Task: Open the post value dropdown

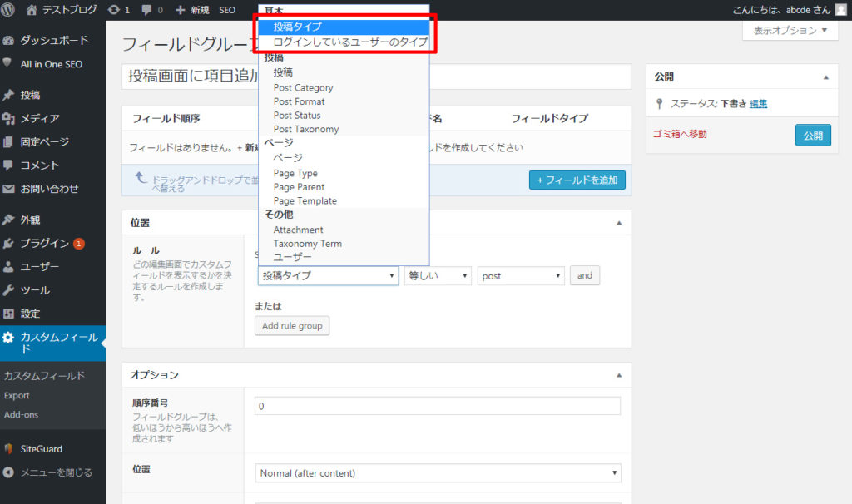Action: point(521,276)
